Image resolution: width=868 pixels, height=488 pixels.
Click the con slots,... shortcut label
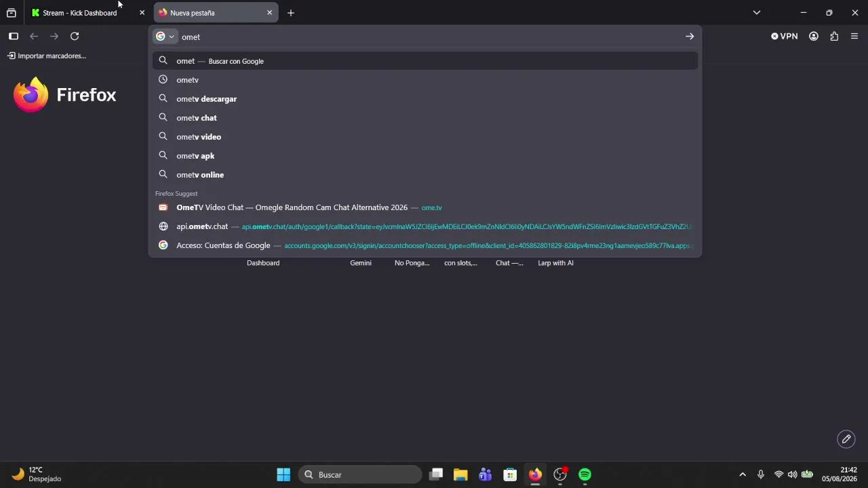pyautogui.click(x=460, y=263)
